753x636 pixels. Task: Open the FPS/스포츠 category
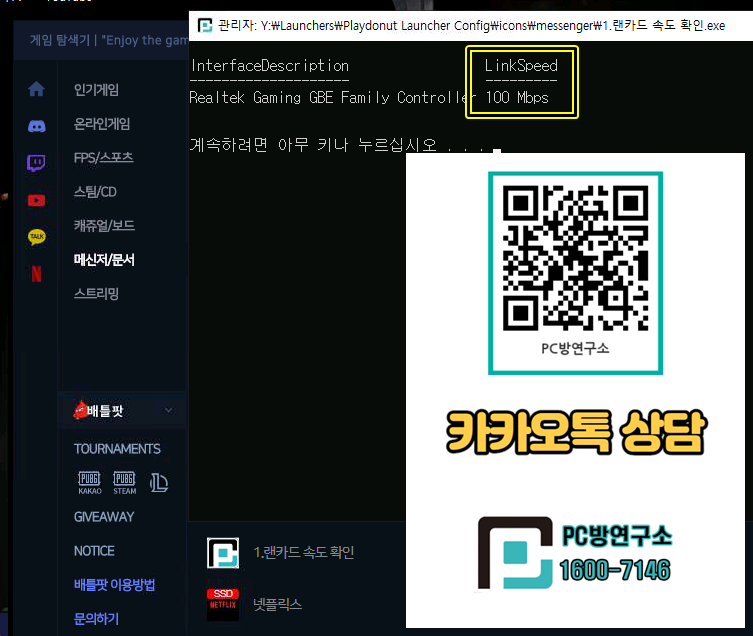(x=103, y=158)
